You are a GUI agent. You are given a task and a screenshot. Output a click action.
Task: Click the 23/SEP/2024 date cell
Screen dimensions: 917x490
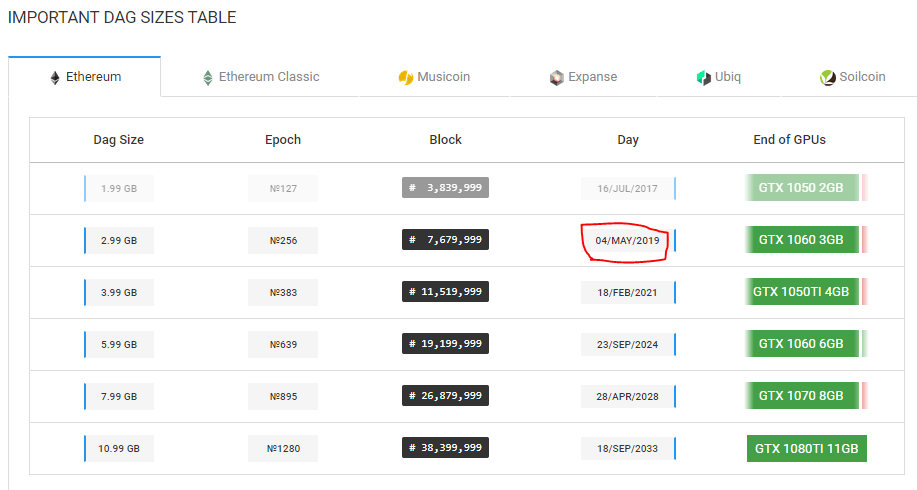point(628,344)
